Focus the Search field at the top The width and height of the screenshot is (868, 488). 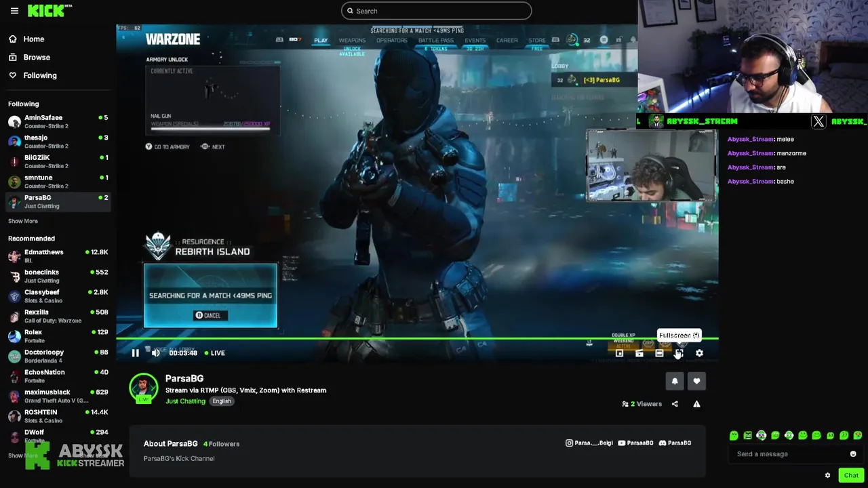tap(436, 11)
